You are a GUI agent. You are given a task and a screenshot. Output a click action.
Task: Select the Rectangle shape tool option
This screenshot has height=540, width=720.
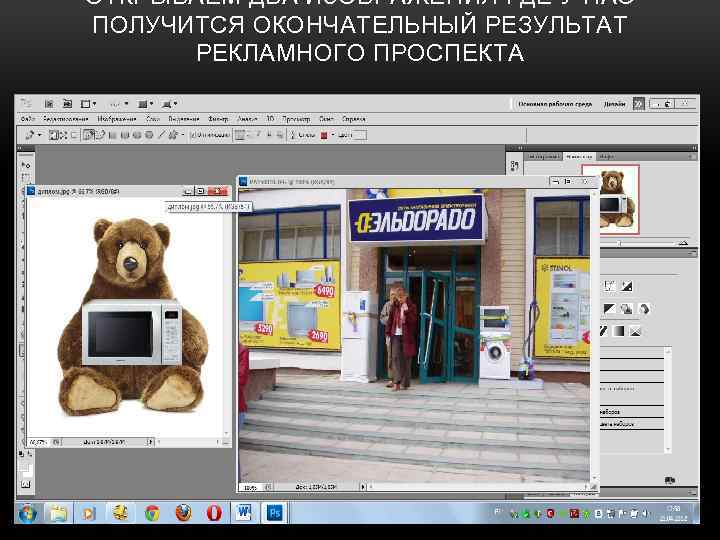pyautogui.click(x=112, y=135)
